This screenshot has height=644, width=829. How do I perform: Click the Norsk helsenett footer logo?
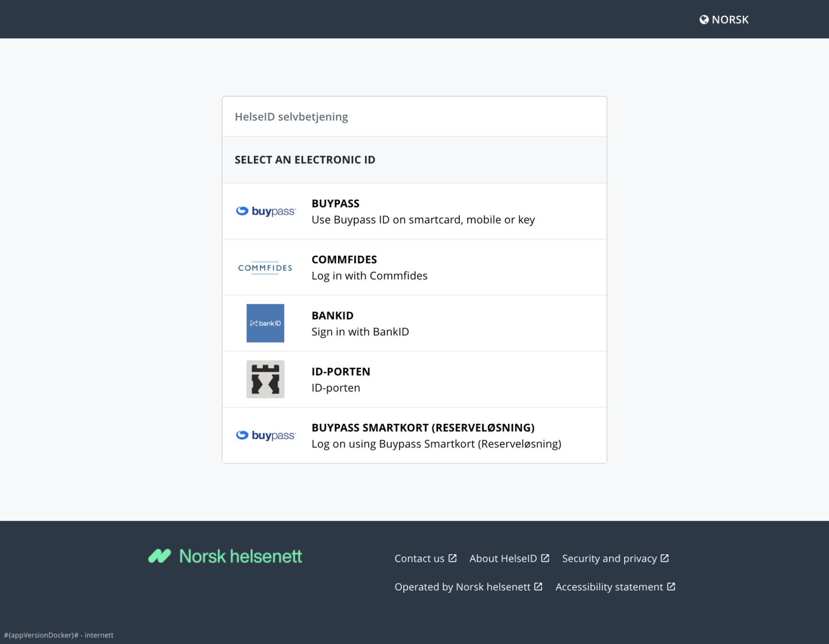tap(225, 556)
